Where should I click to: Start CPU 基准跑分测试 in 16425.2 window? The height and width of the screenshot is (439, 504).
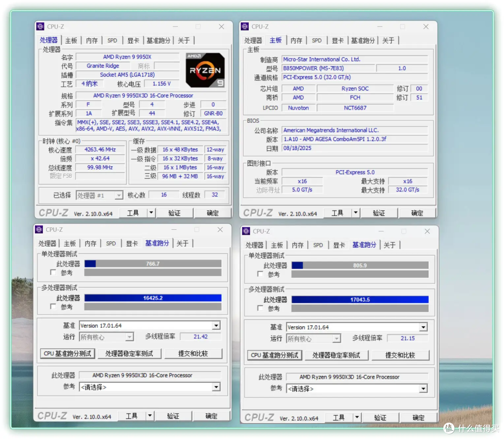[68, 354]
